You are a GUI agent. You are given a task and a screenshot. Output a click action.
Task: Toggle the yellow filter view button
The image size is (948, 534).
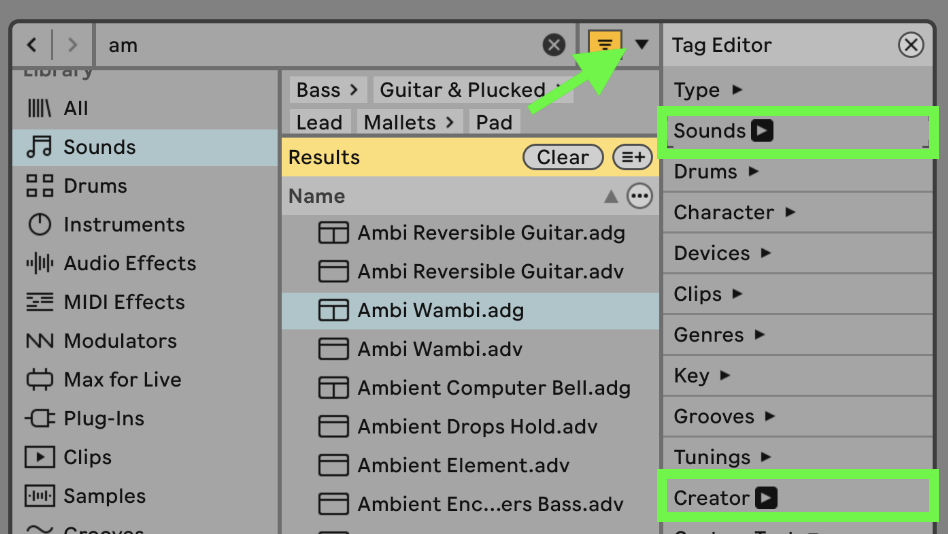pyautogui.click(x=605, y=44)
